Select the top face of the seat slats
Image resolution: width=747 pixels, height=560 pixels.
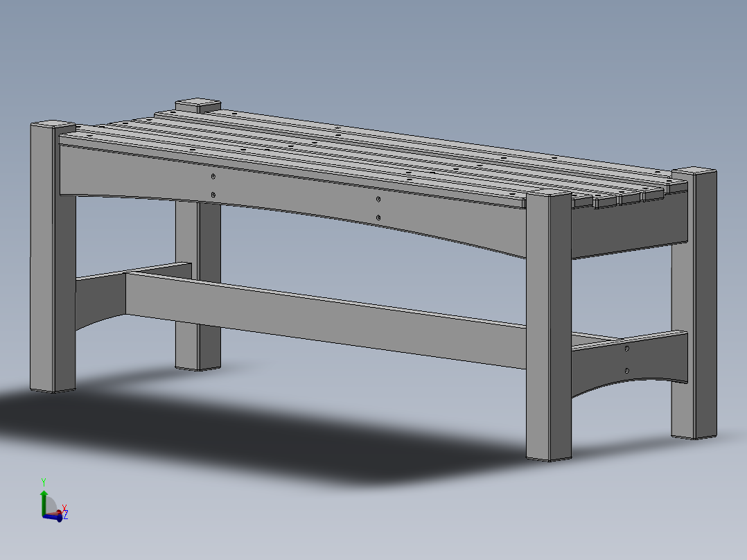(x=371, y=153)
